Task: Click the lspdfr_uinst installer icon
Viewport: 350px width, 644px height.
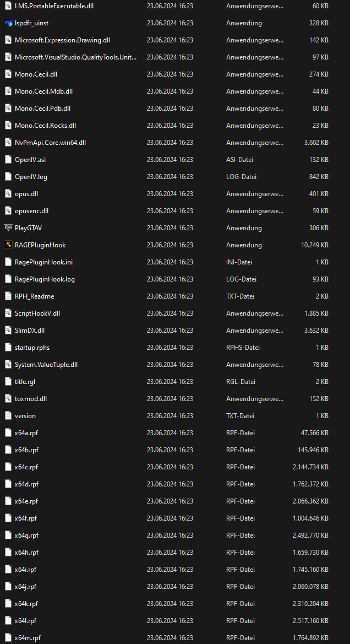Action: 8,23
